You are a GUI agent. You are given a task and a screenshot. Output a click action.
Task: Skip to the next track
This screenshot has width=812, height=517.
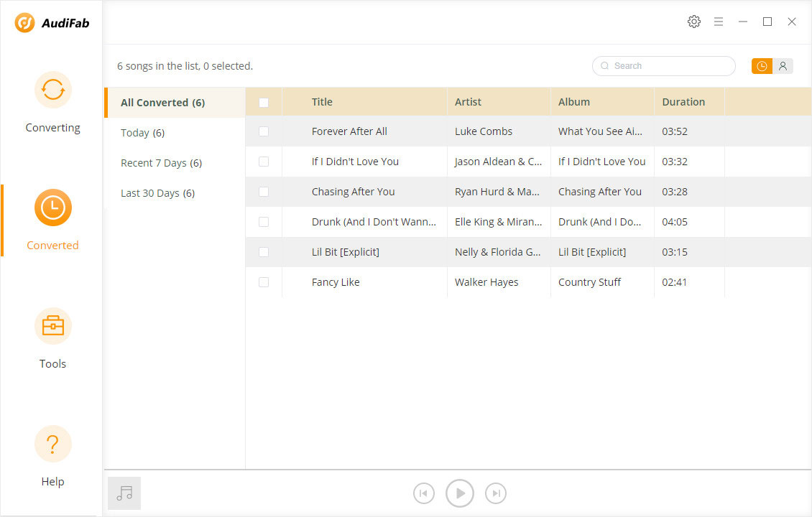coord(496,493)
